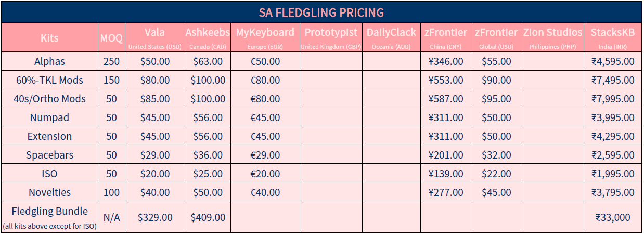Viewport: 644px width, 235px height.
Task: Select the Alphas row label
Action: coord(49,61)
